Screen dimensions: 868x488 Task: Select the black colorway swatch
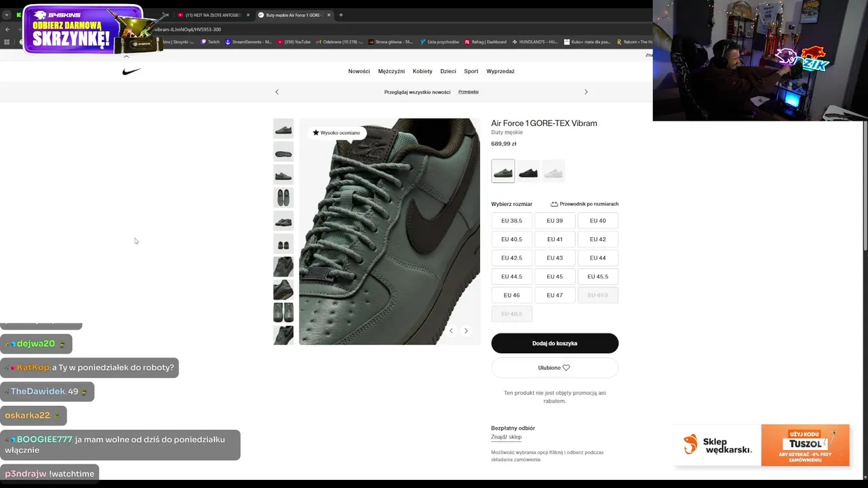528,171
